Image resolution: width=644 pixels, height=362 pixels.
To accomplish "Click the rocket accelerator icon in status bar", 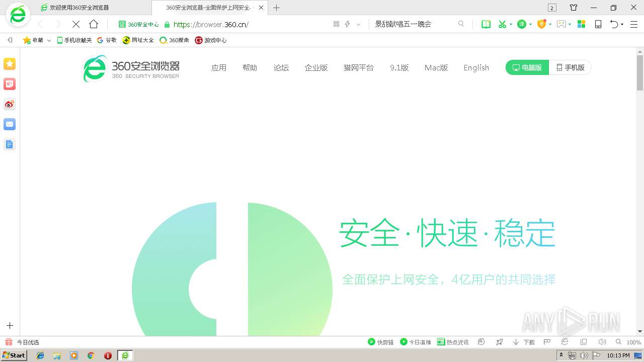I will click(x=499, y=342).
